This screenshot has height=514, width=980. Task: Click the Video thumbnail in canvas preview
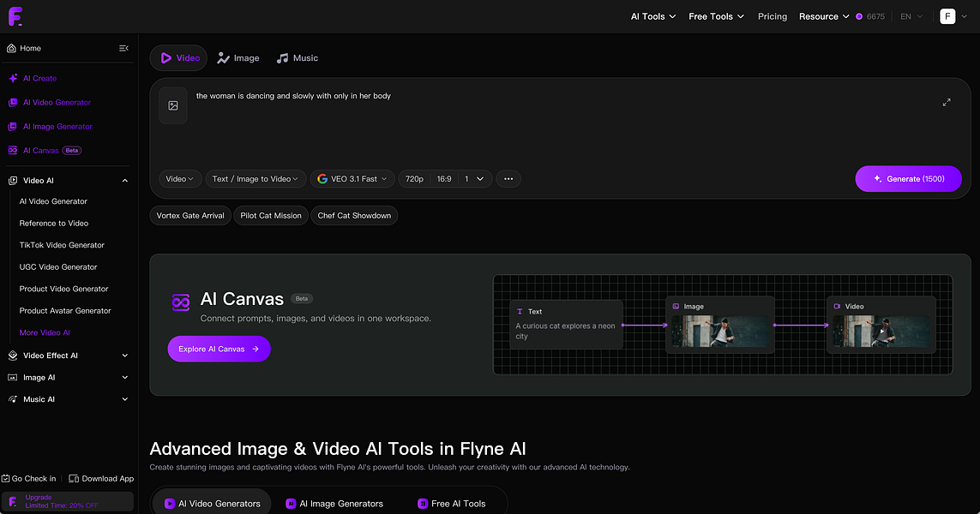pos(881,331)
